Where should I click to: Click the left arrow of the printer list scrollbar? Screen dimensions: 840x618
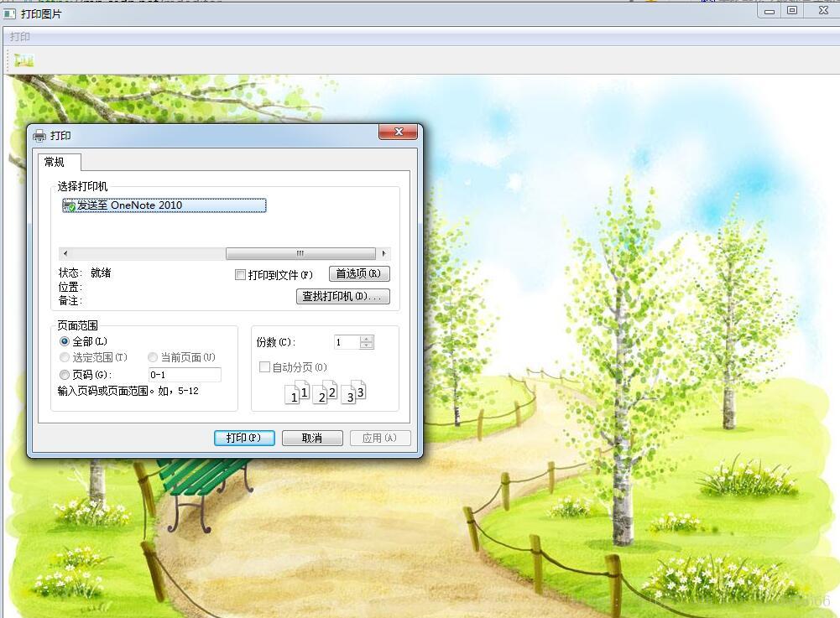coord(65,252)
